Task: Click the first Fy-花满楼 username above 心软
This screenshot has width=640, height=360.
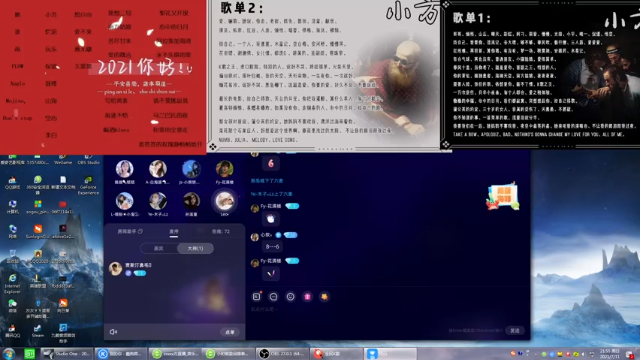Action: (x=271, y=206)
